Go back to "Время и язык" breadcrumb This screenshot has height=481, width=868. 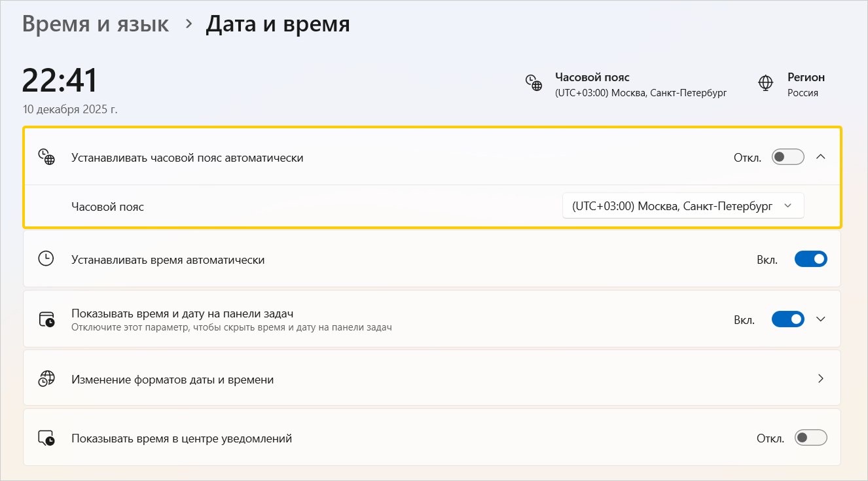click(x=96, y=24)
